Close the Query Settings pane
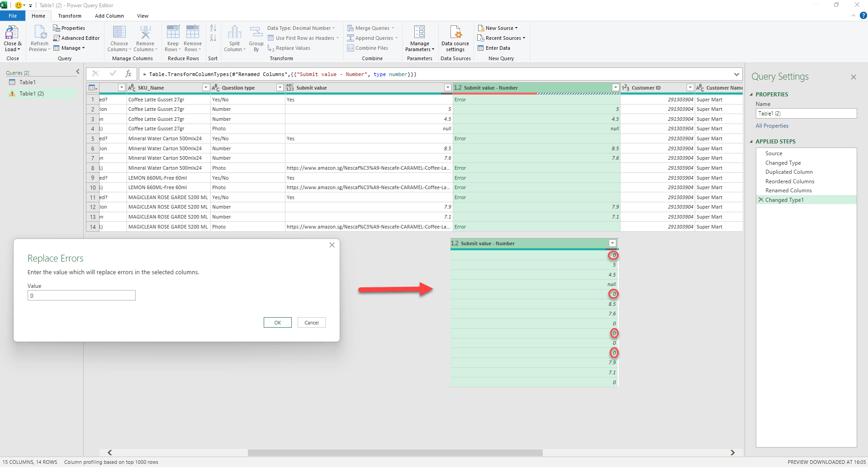This screenshot has height=467, width=868. click(x=853, y=77)
